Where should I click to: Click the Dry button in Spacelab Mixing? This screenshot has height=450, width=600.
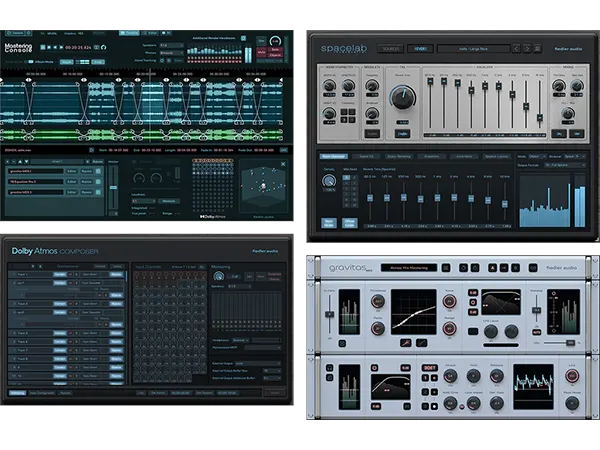pos(559,134)
